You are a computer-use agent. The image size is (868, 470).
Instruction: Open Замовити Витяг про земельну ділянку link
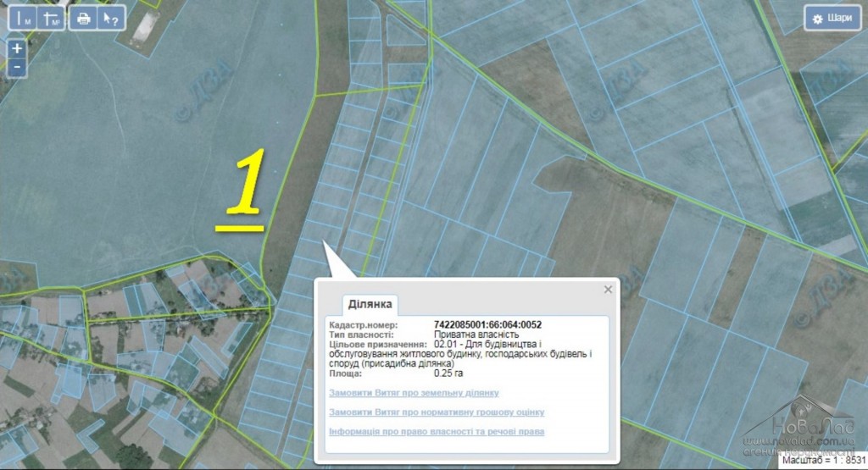[414, 393]
